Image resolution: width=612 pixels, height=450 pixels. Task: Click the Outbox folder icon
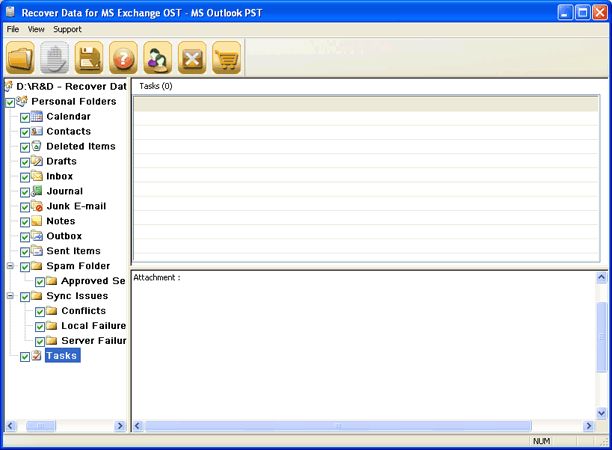pos(37,236)
